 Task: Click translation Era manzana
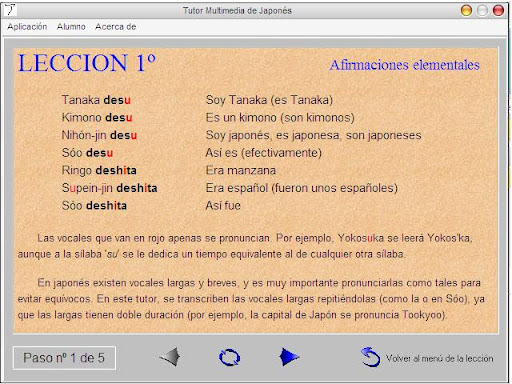pyautogui.click(x=241, y=170)
